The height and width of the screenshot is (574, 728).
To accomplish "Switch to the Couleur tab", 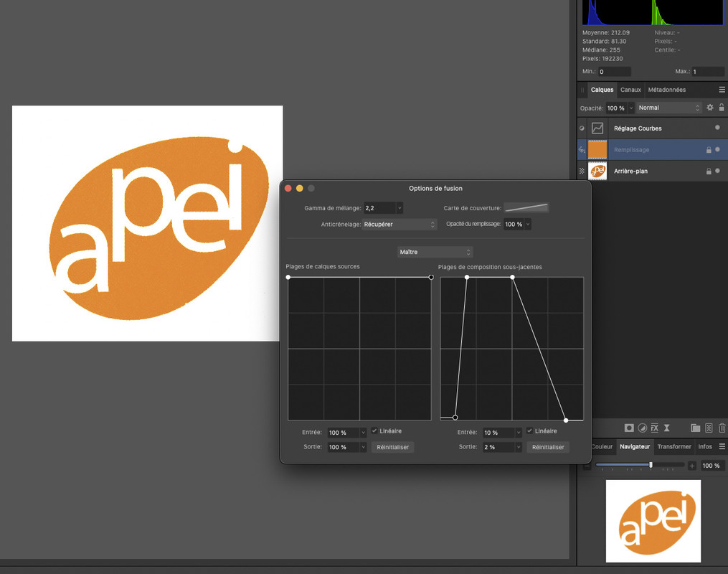I will [602, 446].
